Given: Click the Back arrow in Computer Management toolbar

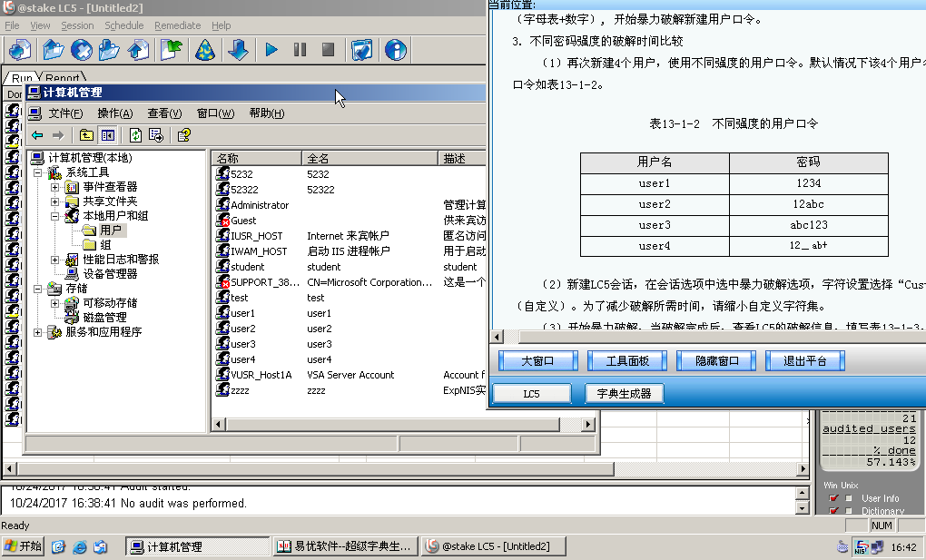Looking at the screenshot, I should pyautogui.click(x=38, y=135).
